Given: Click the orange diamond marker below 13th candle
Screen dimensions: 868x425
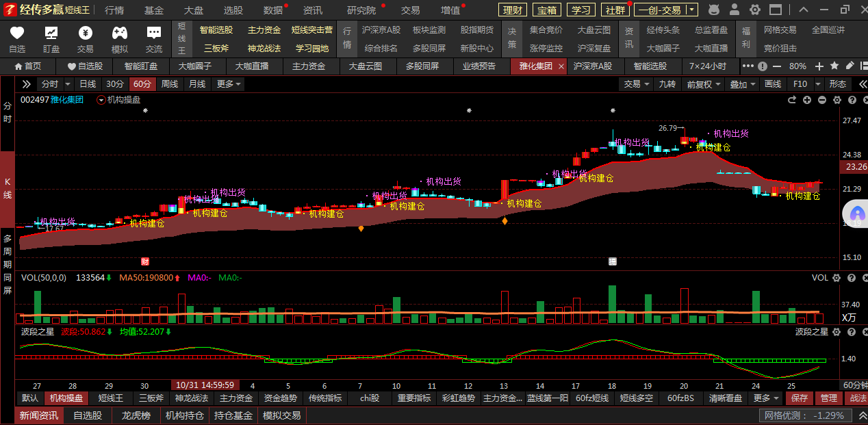Looking at the screenshot, I should [505, 221].
